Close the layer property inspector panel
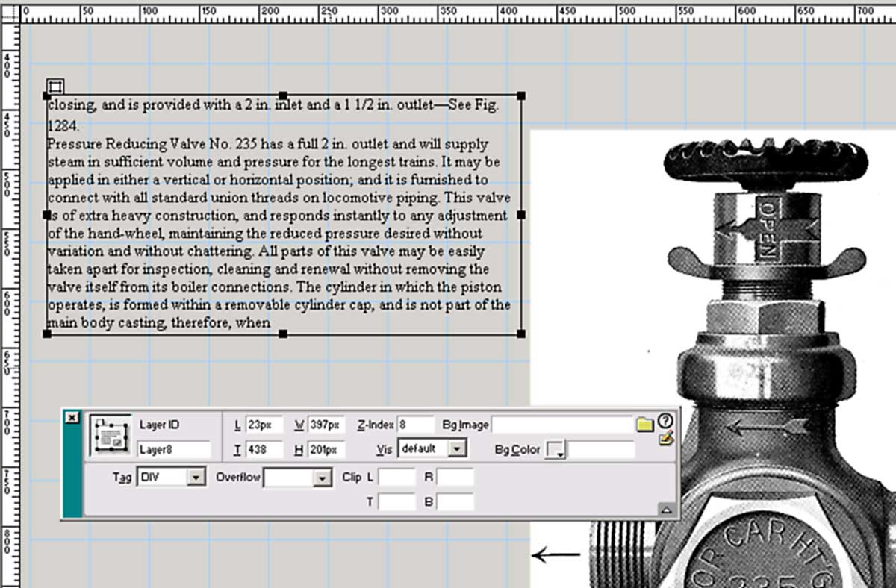 pos(72,418)
